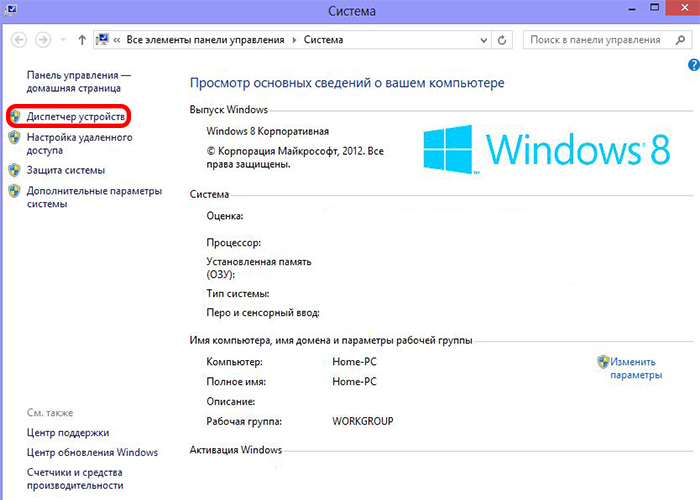Click computer name value next to Компьютер:
This screenshot has height=500, width=700.
tap(354, 362)
